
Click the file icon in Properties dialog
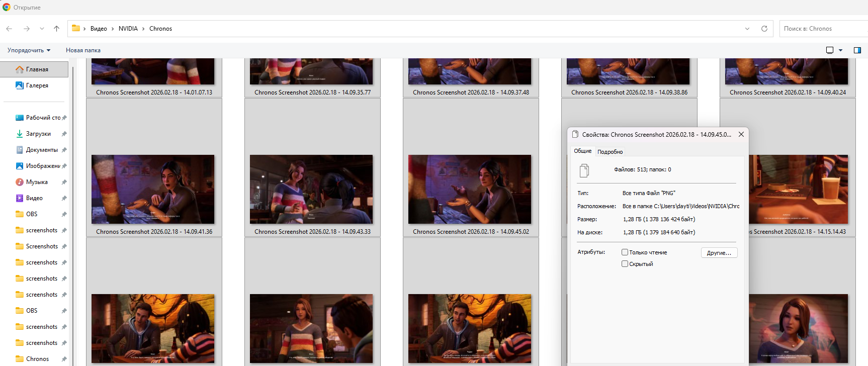[x=584, y=171]
